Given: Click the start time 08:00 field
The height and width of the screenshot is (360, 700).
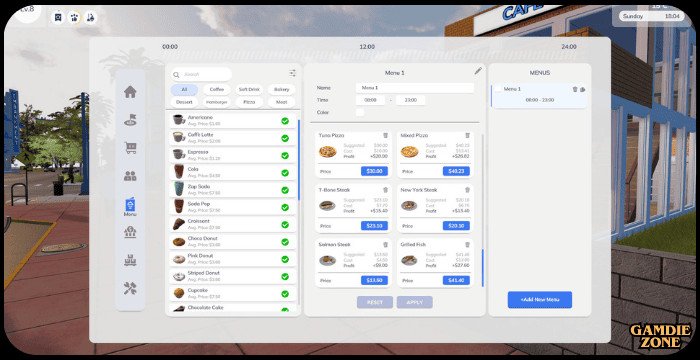Looking at the screenshot, I should (x=371, y=100).
